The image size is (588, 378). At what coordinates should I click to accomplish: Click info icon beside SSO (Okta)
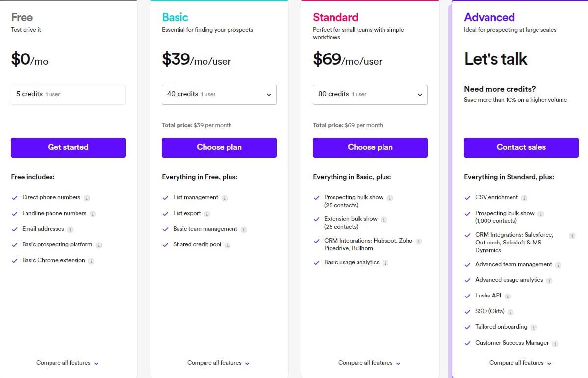click(x=511, y=312)
